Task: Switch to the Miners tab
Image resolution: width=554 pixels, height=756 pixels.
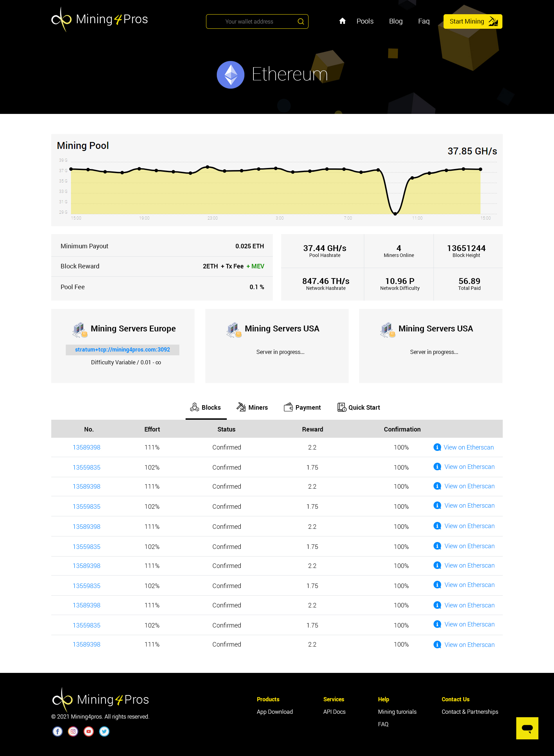Action: [x=252, y=407]
